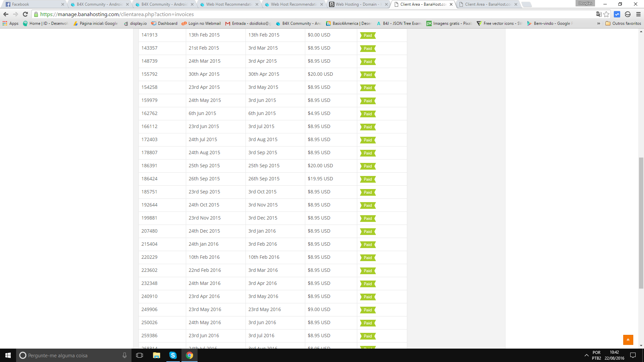Open Outros favoritos bookmarks folder
This screenshot has width=644, height=362.
coord(623,23)
